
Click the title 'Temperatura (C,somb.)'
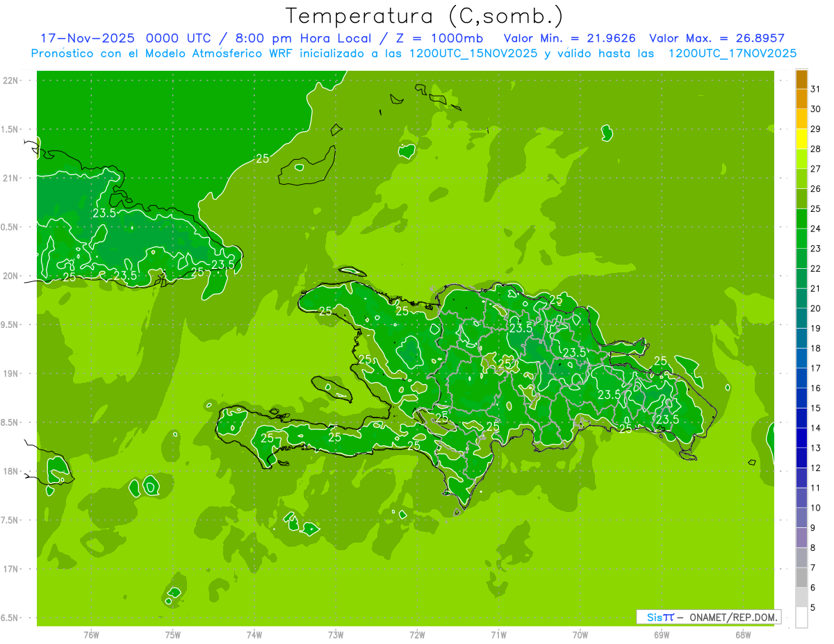click(x=425, y=16)
